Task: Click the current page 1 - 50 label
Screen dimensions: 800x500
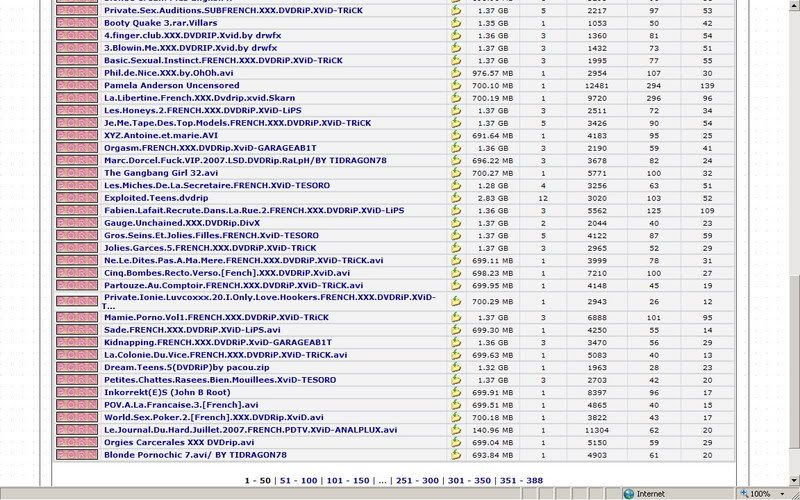Action: pos(258,481)
